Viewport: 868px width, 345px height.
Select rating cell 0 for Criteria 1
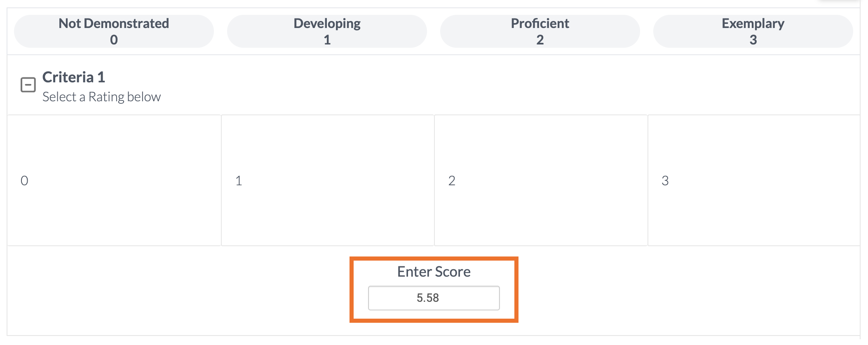[114, 180]
